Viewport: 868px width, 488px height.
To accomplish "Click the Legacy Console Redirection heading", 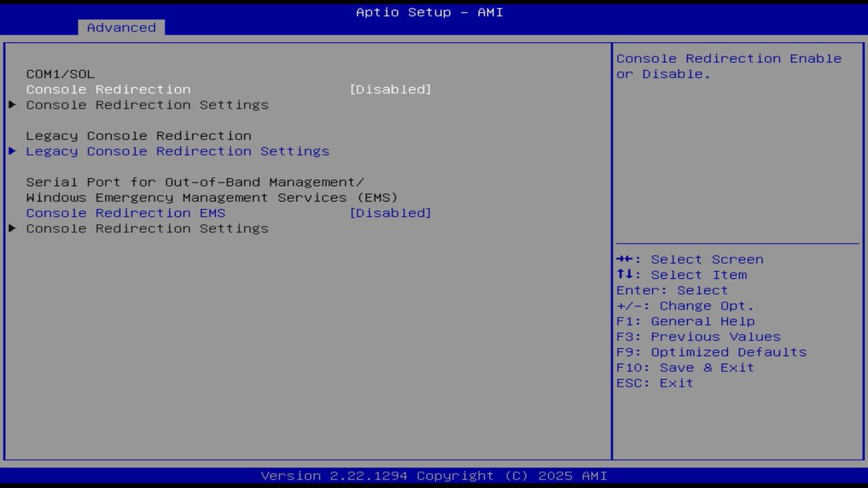I will (138, 136).
